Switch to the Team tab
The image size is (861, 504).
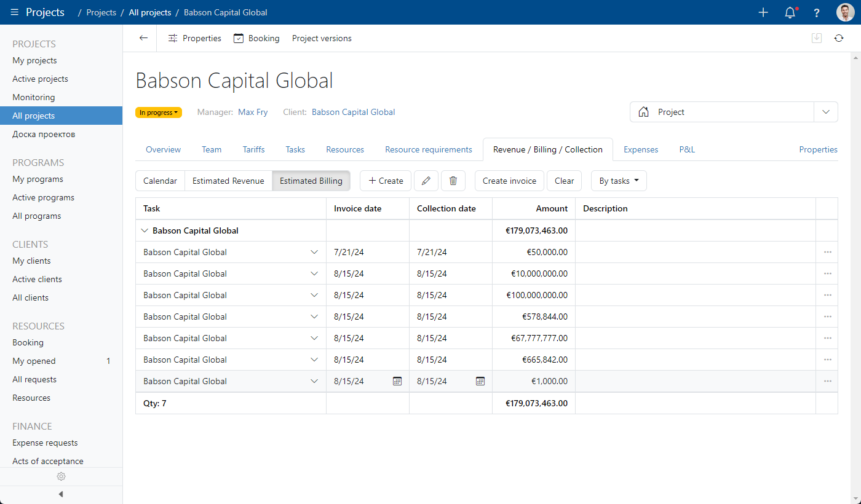coord(212,149)
